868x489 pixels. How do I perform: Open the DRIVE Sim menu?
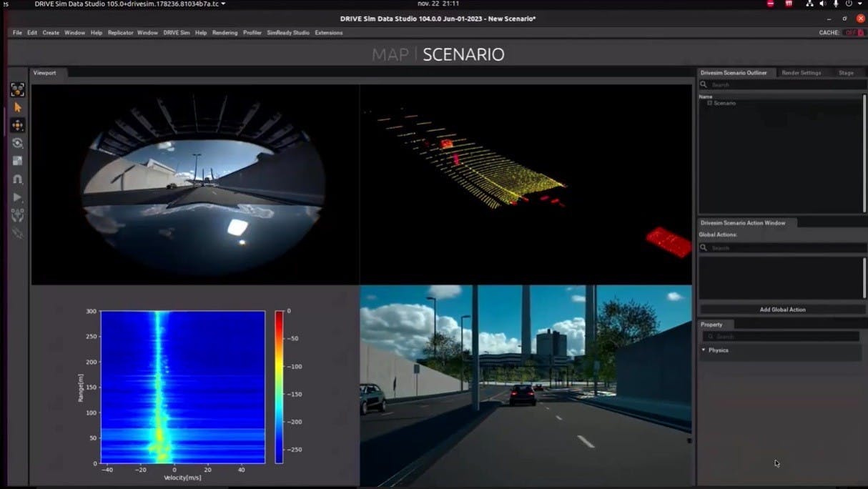tap(177, 33)
